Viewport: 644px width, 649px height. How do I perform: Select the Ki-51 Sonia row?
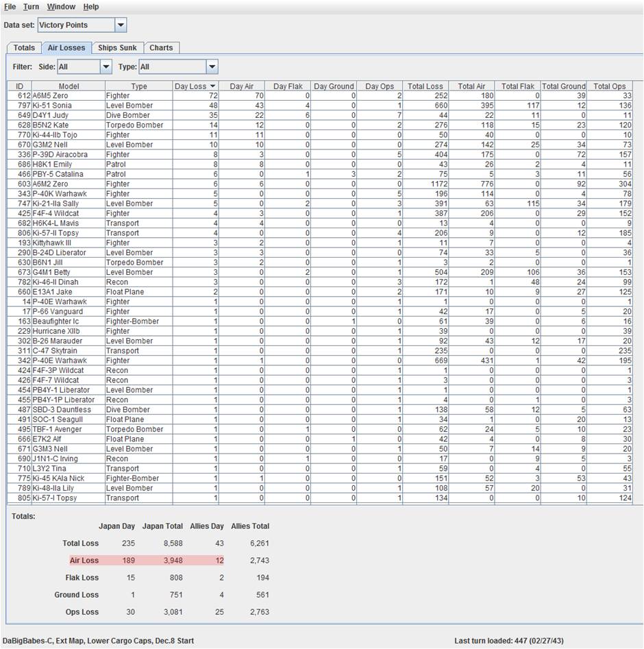(x=320, y=106)
